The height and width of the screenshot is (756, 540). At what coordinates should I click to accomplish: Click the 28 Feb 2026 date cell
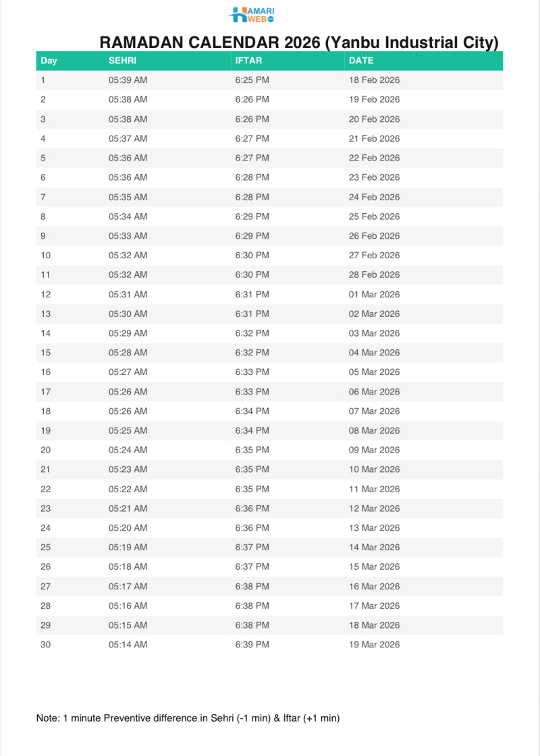click(375, 275)
